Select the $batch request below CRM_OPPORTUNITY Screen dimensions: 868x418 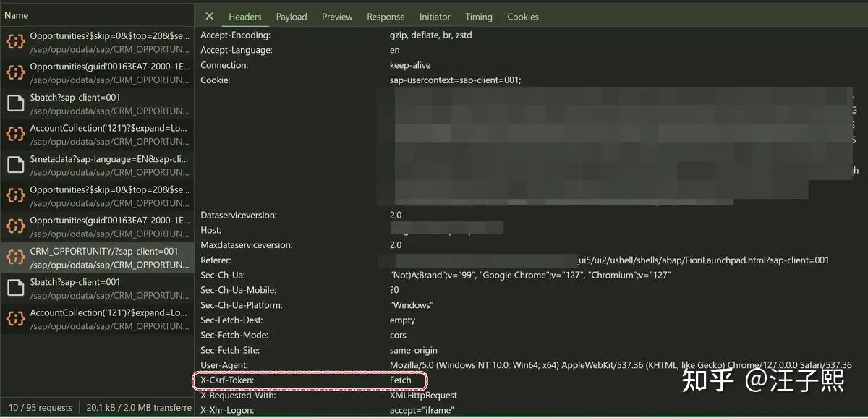pyautogui.click(x=97, y=288)
